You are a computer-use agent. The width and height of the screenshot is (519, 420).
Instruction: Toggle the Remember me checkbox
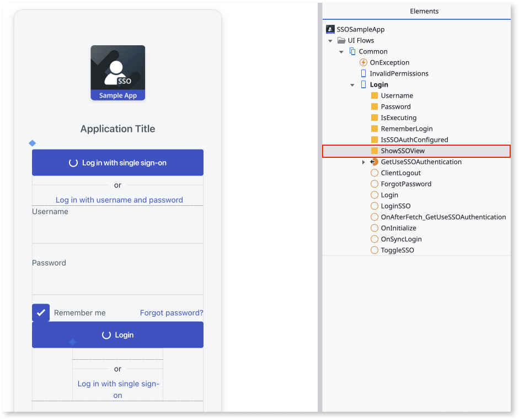41,312
